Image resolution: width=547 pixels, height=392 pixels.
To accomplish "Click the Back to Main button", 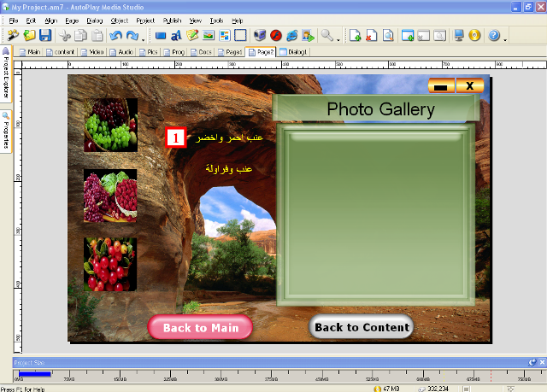I will (200, 327).
